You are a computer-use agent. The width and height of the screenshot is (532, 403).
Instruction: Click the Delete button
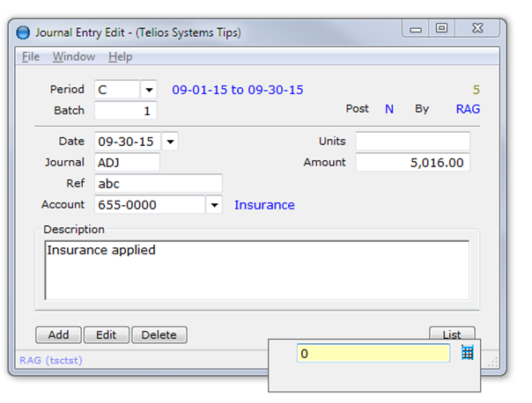pos(159,334)
